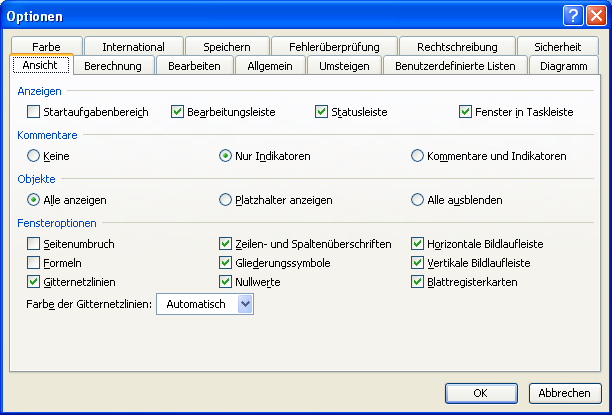Open the Farbe der Gitternetzlinien dropdown
This screenshot has height=415, width=612.
[245, 304]
